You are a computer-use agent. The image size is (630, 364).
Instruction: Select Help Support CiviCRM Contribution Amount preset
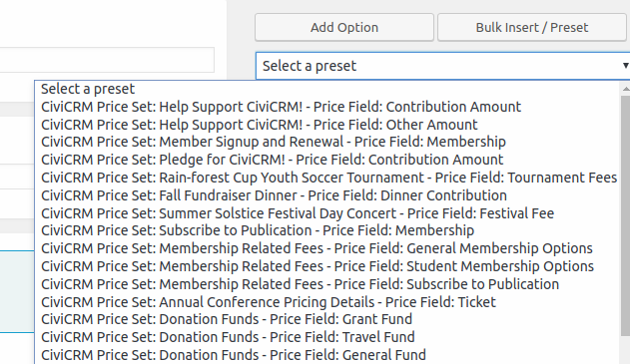tap(327, 107)
